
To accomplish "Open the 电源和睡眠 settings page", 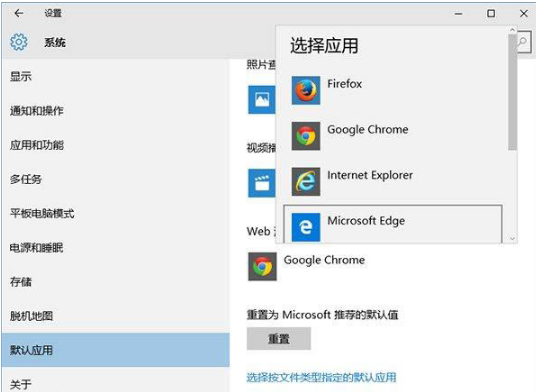I will point(116,247).
